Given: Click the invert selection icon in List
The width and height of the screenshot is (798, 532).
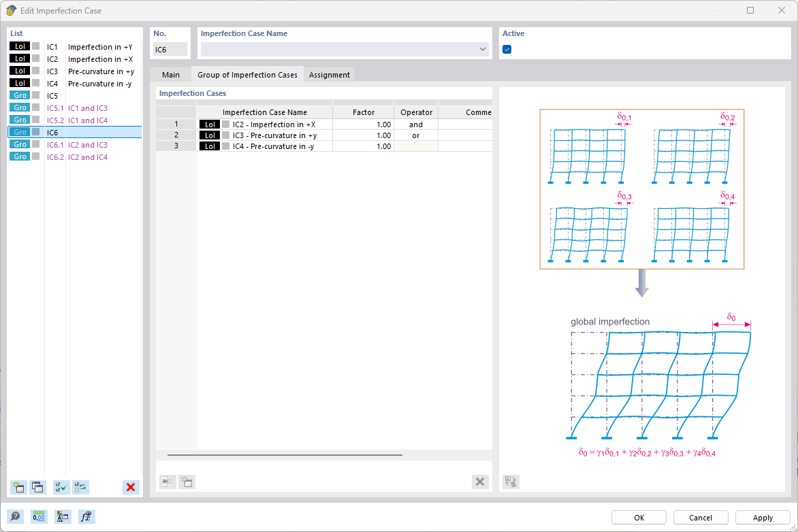Looking at the screenshot, I should [x=80, y=487].
